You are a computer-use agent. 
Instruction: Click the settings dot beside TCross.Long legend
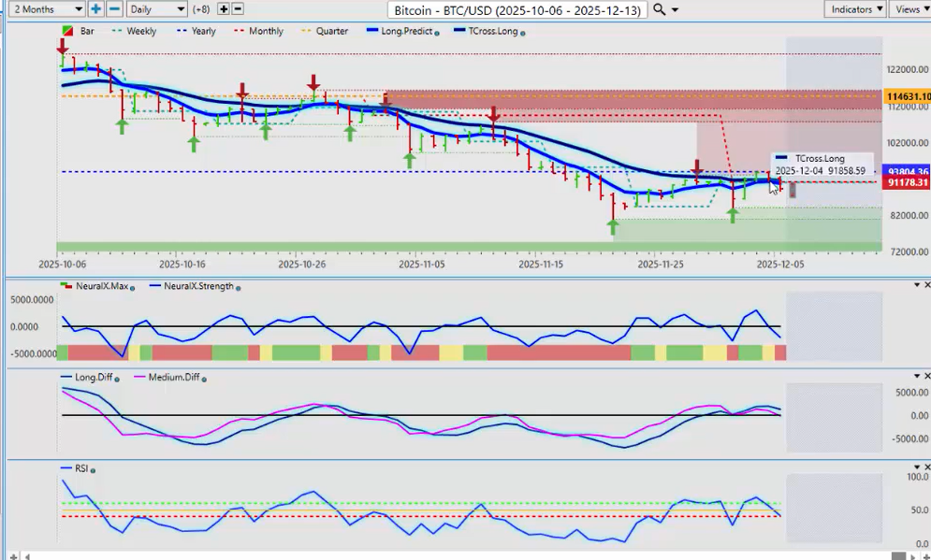522,33
